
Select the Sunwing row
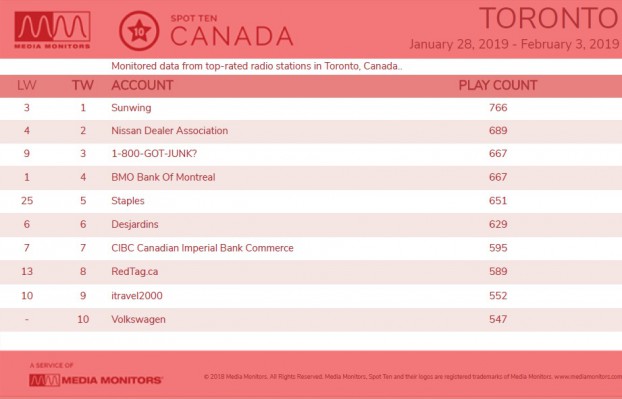pos(311,108)
